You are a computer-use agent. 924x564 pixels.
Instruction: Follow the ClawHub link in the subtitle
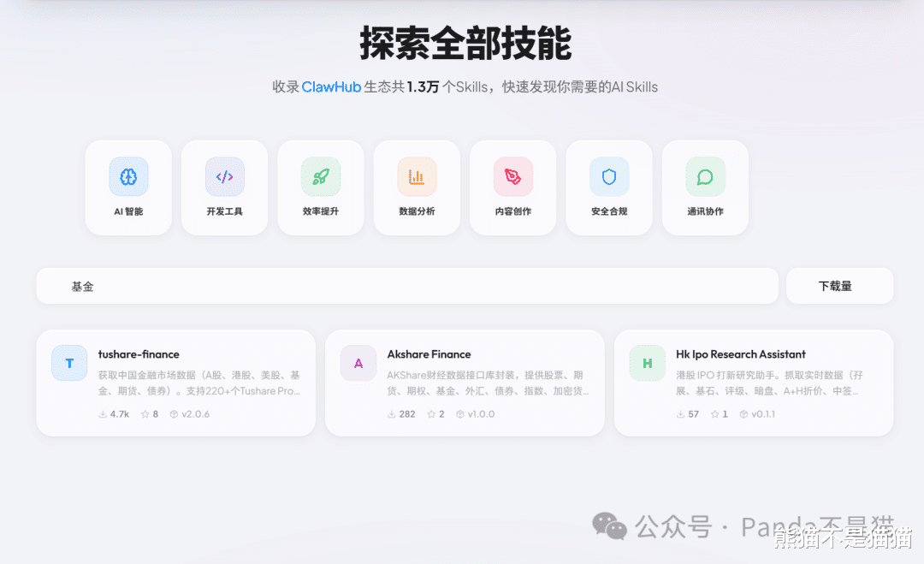click(x=331, y=87)
